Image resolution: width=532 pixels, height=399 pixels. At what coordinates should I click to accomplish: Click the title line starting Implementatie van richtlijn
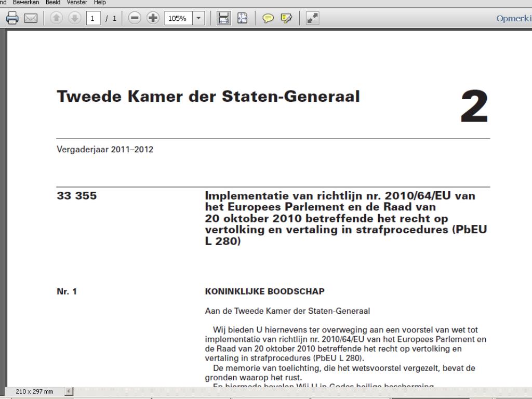[340, 196]
